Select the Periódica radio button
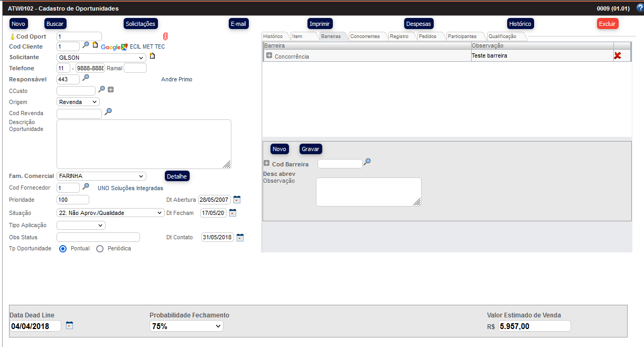 (100, 249)
